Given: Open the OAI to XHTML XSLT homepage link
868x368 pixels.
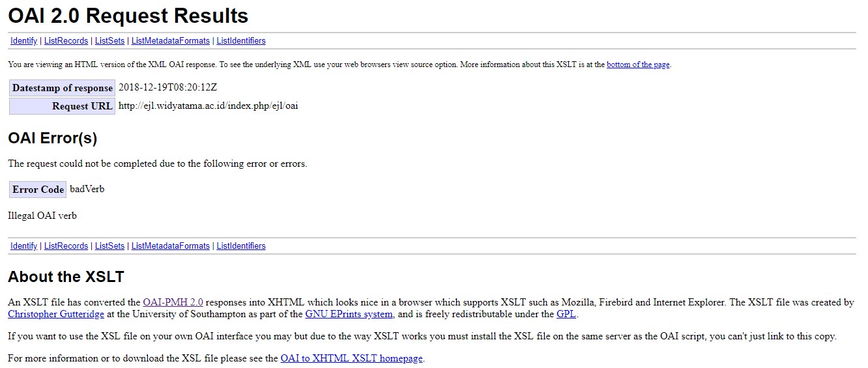Looking at the screenshot, I should pyautogui.click(x=351, y=358).
